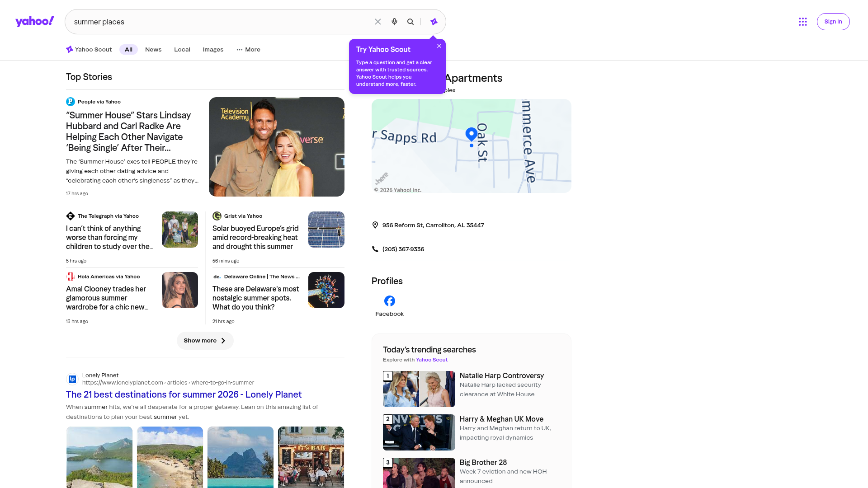This screenshot has height=488, width=868.
Task: Open the street bar cafe image
Action: pos(311,457)
